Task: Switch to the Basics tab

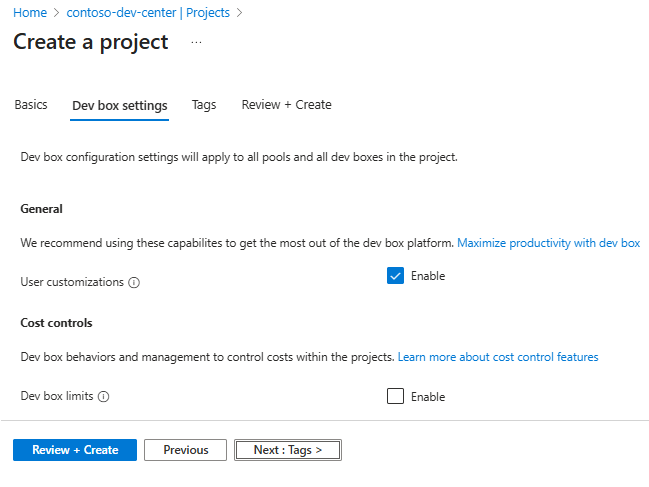Action: pyautogui.click(x=31, y=105)
